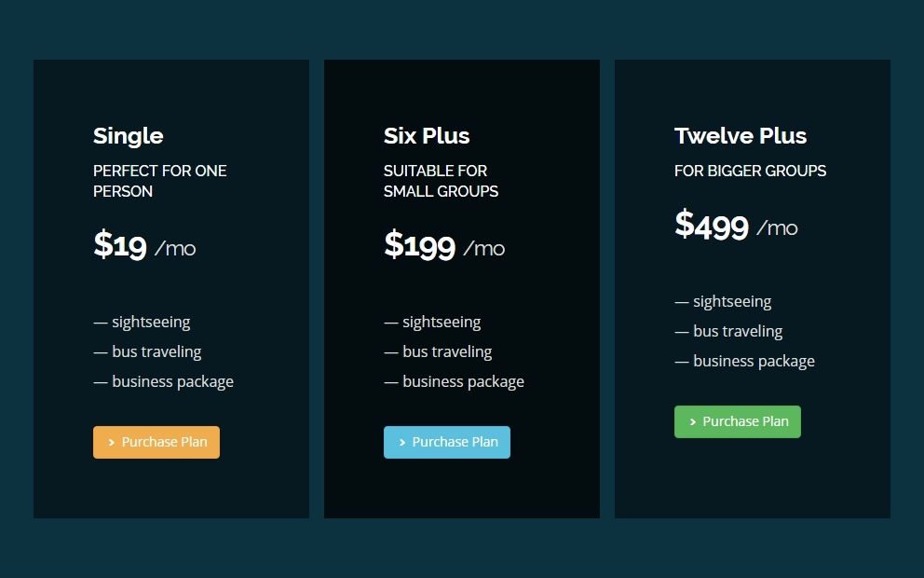Click sightseeing in the Single plan

150,323
